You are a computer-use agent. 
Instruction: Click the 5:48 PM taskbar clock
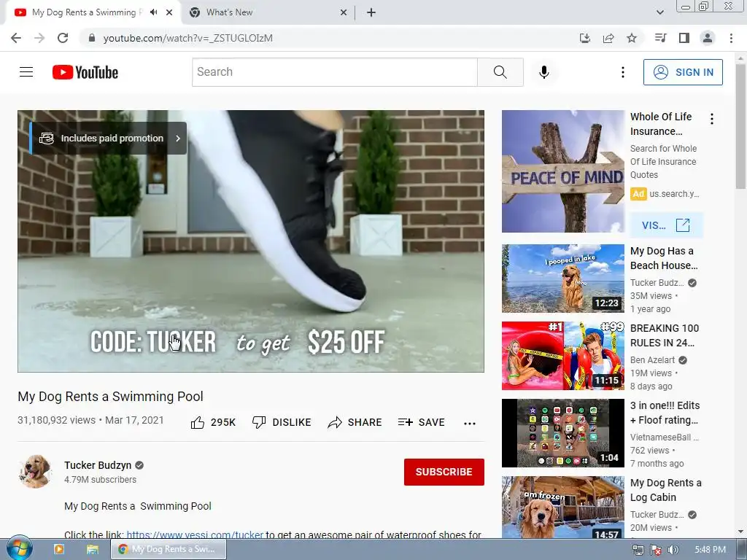point(710,550)
